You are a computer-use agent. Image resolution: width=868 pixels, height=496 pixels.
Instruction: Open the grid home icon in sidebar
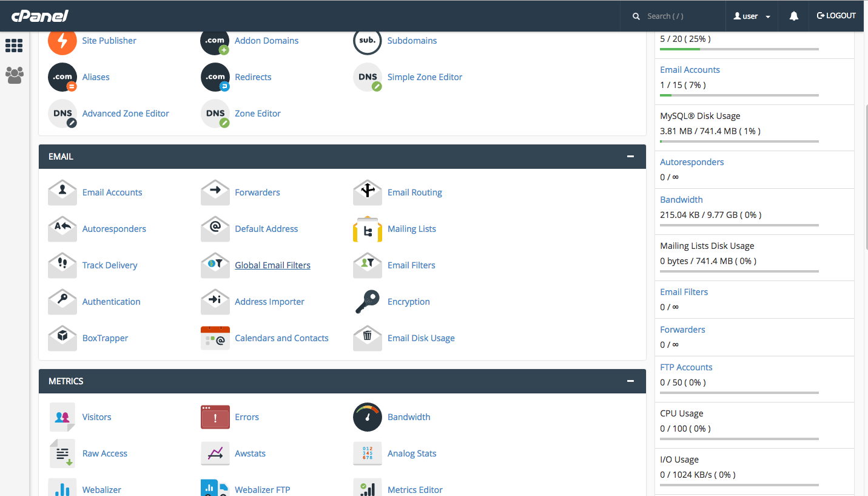click(x=14, y=46)
